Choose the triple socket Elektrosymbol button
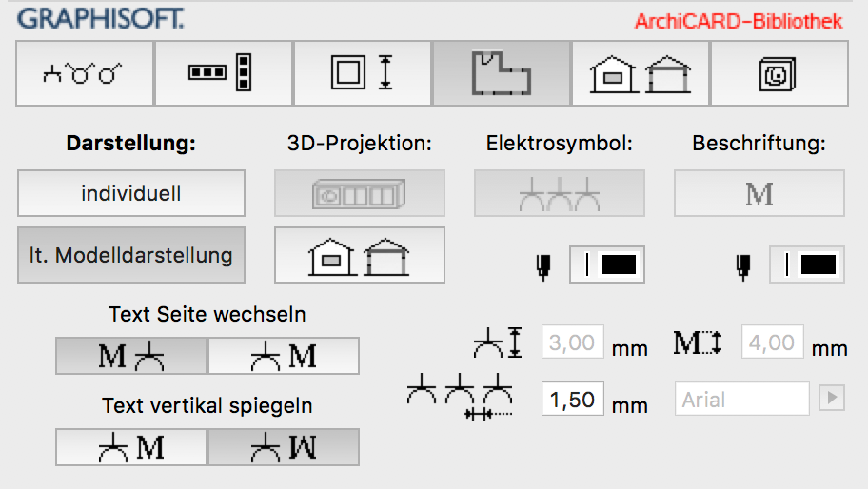Viewport: 868px width, 489px height. point(560,193)
